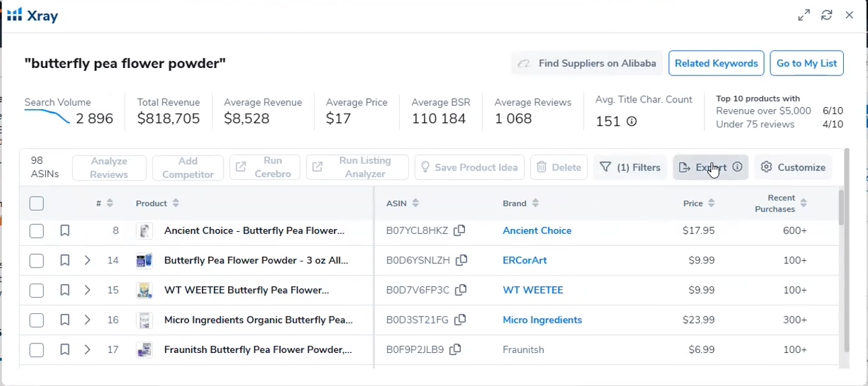Run Listing Analyzer tool
Screen dimensions: 868x386
[x=357, y=168]
